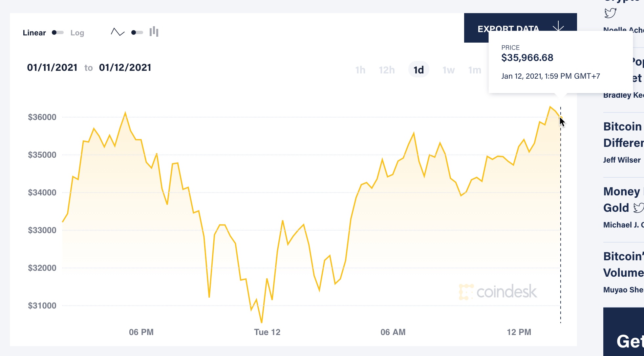Open the end date 01/12/2021 picker
Image resolution: width=644 pixels, height=356 pixels.
click(x=125, y=68)
